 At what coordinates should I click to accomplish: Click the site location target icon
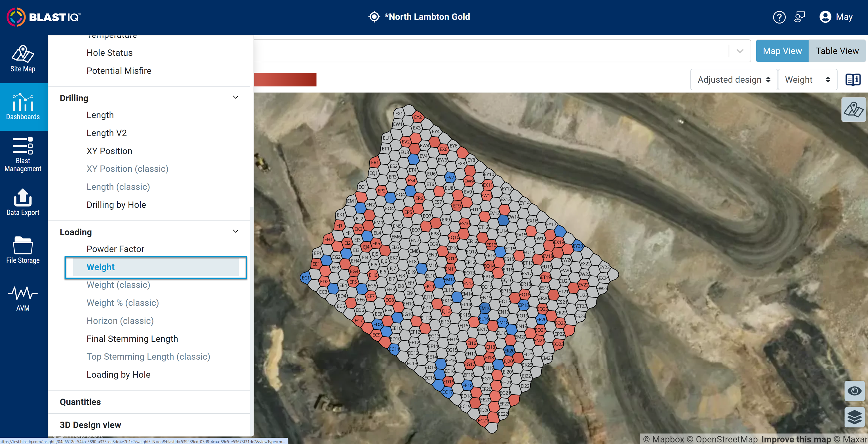pyautogui.click(x=374, y=17)
